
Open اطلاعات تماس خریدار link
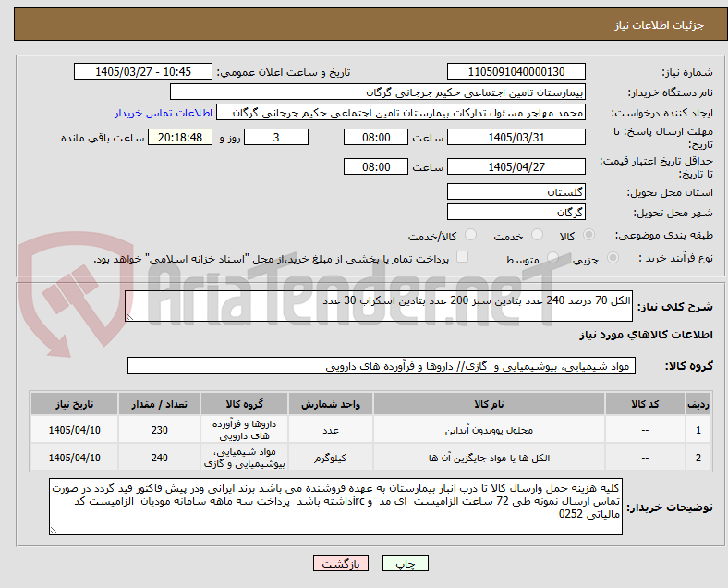[x=164, y=113]
